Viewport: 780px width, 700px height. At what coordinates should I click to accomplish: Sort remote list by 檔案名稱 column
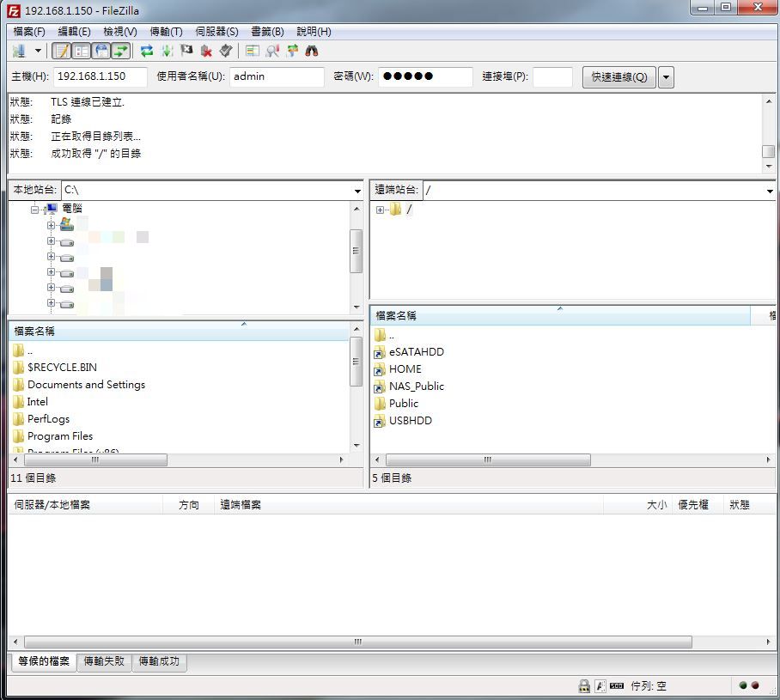click(560, 315)
